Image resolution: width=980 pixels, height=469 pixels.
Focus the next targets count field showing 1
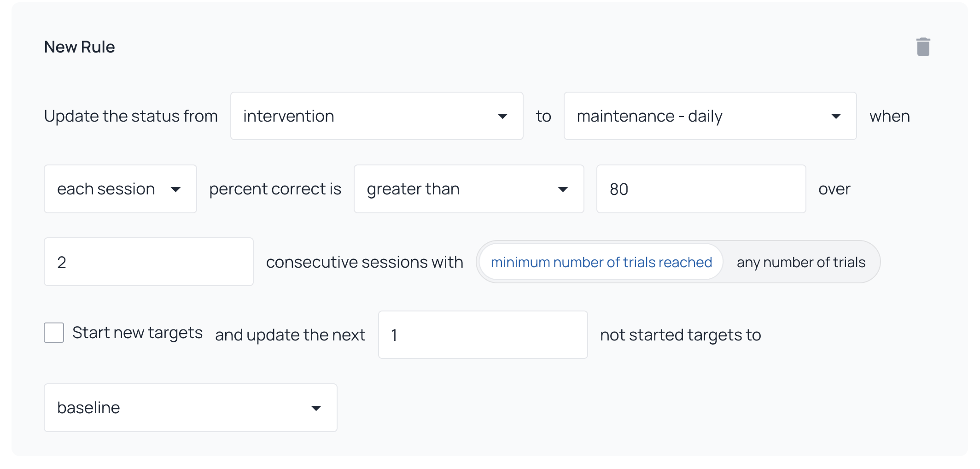[x=483, y=335]
